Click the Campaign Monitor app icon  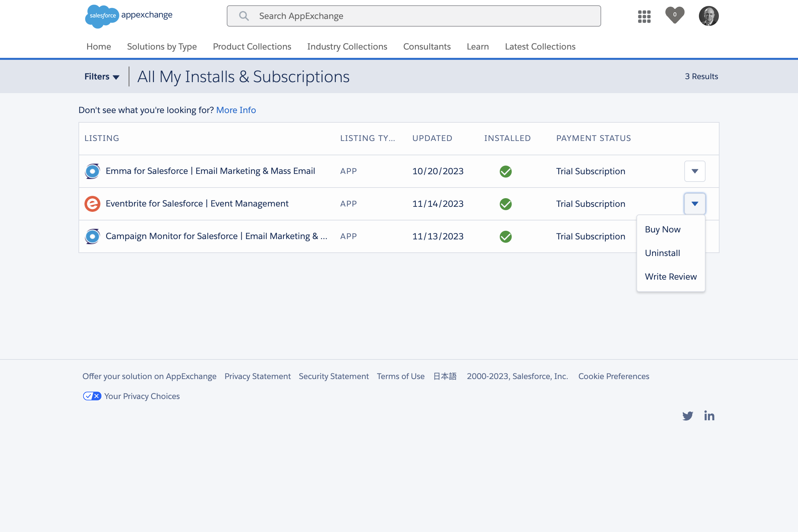pos(92,236)
